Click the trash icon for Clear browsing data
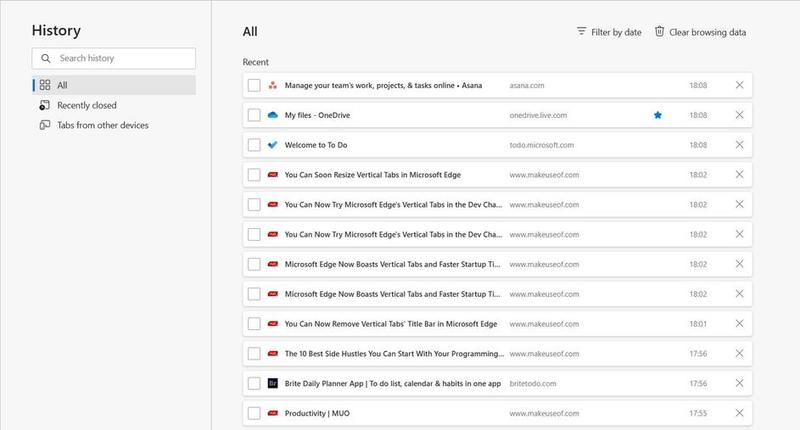This screenshot has width=800, height=430. coord(660,32)
